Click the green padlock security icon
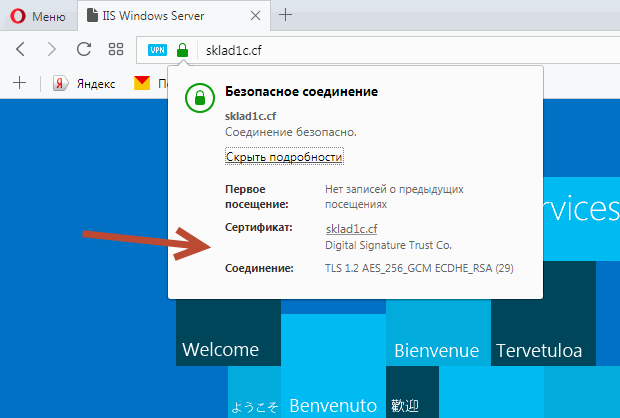This screenshot has height=418, width=620. point(182,50)
